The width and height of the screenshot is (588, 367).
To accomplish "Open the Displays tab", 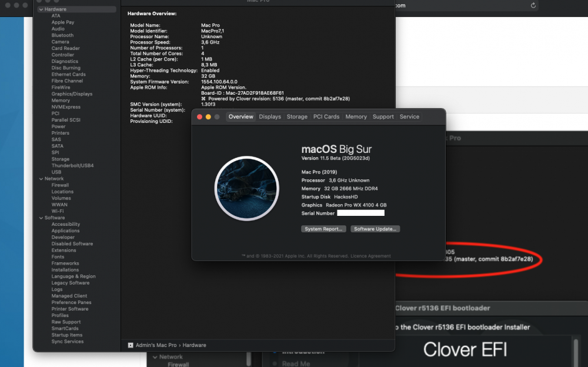I will point(270,116).
